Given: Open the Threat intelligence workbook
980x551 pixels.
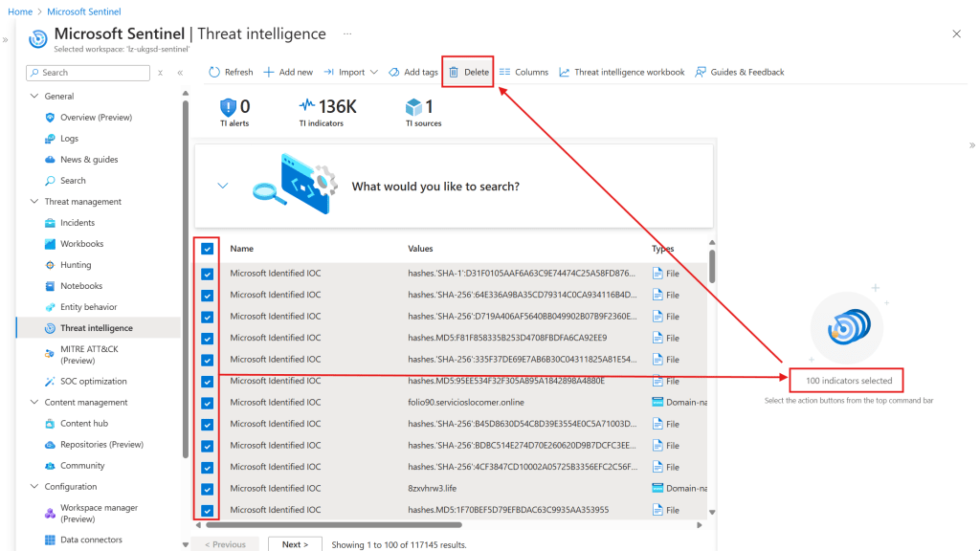Looking at the screenshot, I should click(620, 71).
